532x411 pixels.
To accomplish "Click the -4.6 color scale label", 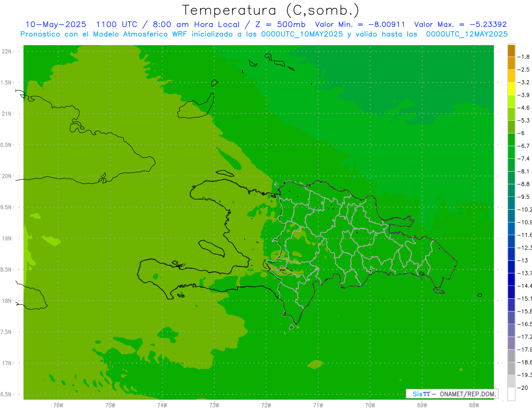I will (x=524, y=108).
